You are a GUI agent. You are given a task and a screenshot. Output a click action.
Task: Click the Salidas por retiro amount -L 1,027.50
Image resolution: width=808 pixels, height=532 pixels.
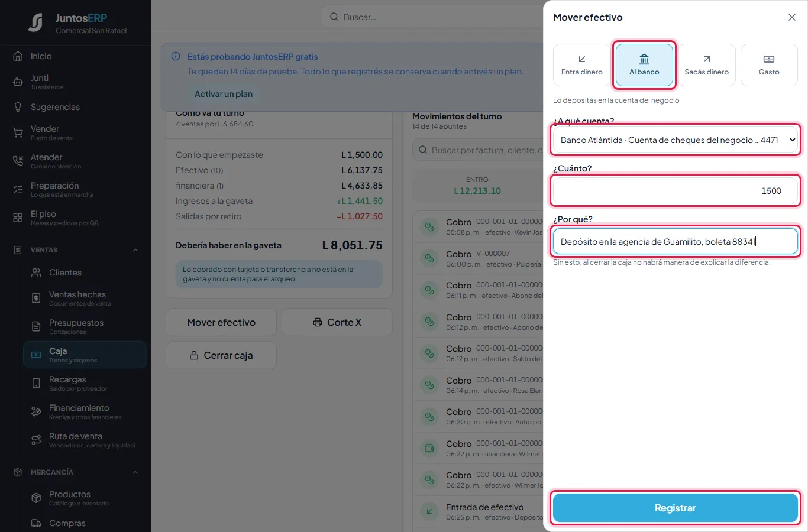point(359,216)
